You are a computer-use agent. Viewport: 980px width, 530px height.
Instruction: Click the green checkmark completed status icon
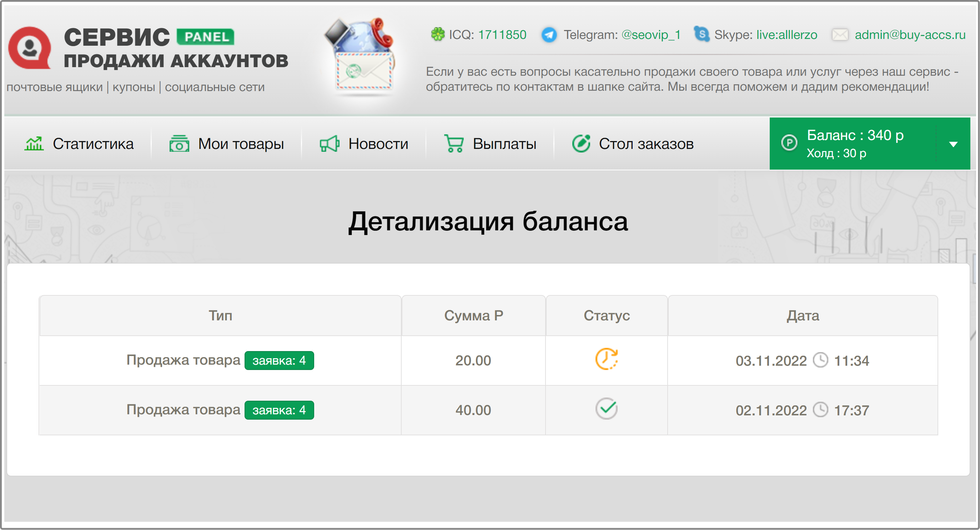point(607,409)
